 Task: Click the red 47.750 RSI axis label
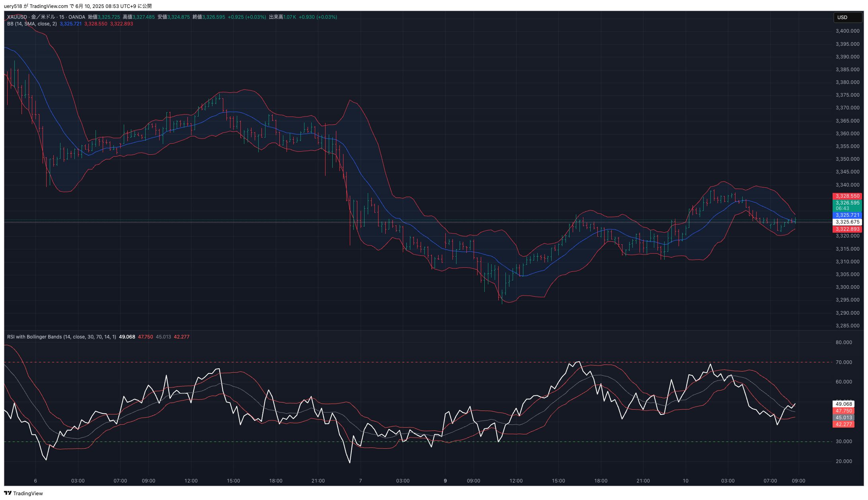click(x=843, y=411)
